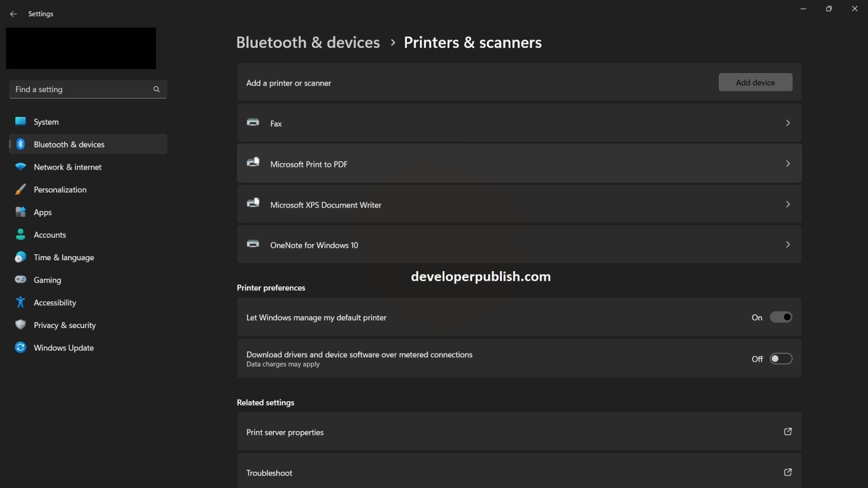The height and width of the screenshot is (488, 868).
Task: Open Microsoft Print to PDF details
Action: coord(518,163)
